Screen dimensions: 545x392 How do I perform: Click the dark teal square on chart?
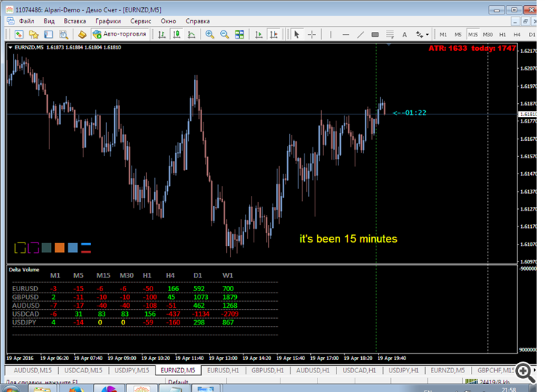pyautogui.click(x=47, y=248)
